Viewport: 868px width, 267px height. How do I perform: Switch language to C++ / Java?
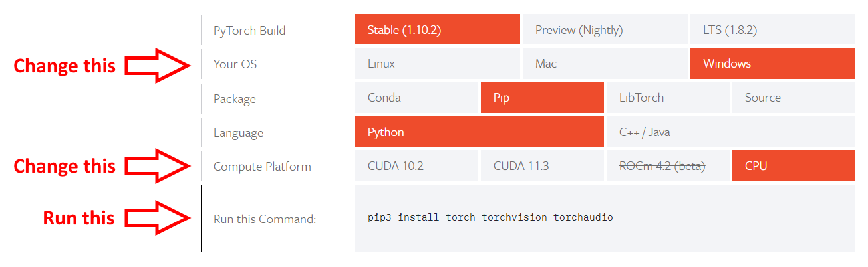point(730,132)
